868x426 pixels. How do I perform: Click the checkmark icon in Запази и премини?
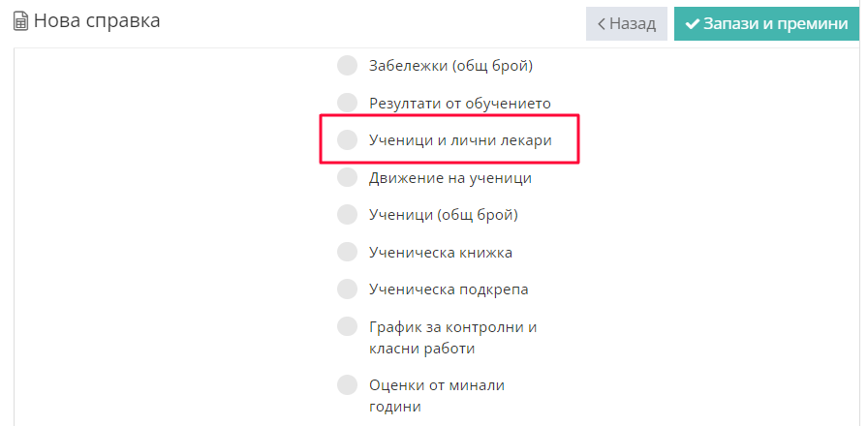[693, 23]
